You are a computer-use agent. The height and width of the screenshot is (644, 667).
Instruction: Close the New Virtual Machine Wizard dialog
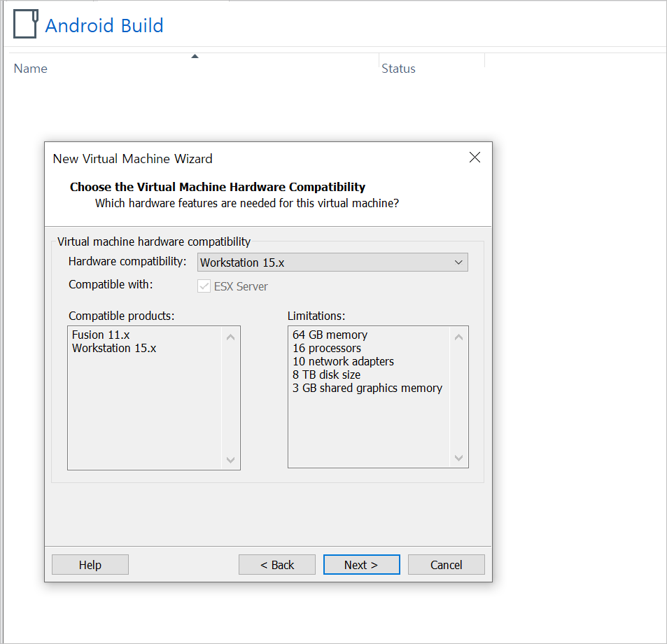(x=475, y=157)
